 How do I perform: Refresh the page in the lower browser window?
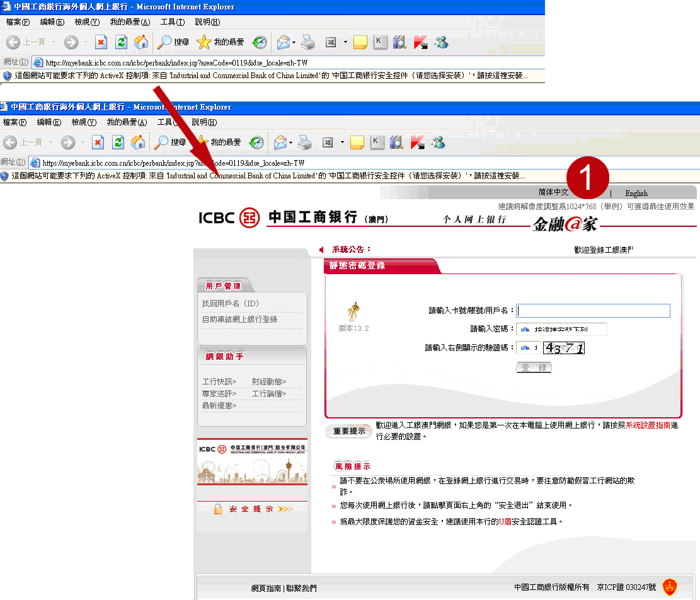tap(118, 142)
